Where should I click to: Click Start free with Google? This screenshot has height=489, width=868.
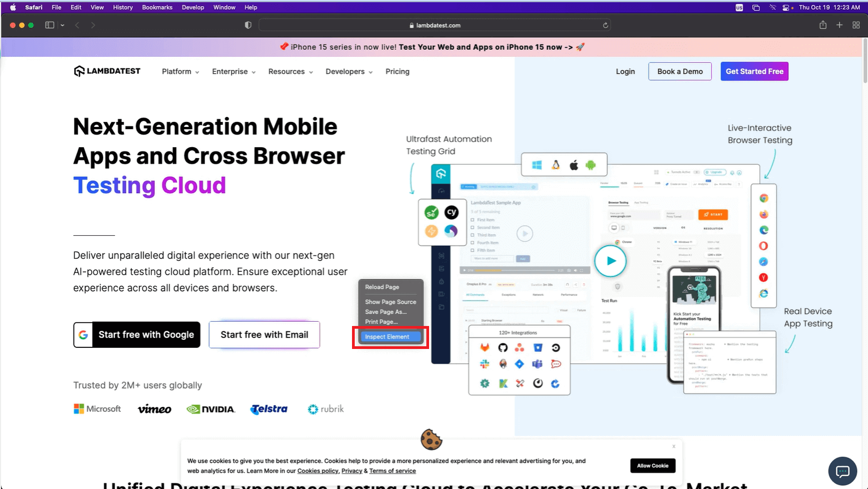click(x=137, y=335)
